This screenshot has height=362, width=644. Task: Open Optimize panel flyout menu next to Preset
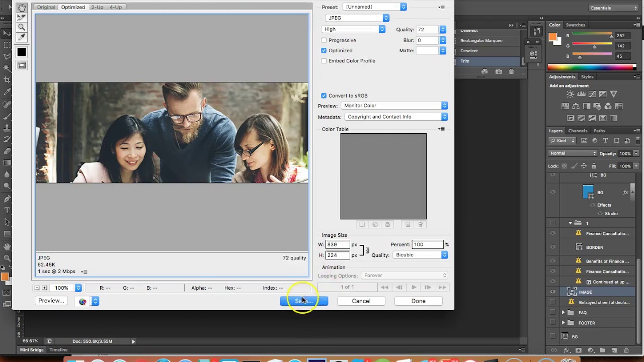tap(441, 7)
